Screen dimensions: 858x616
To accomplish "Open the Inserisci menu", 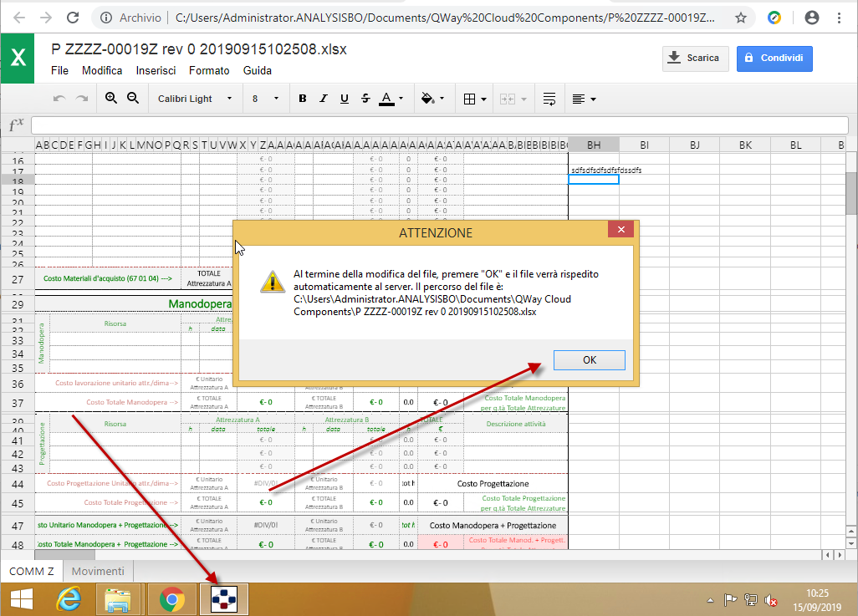I will [x=156, y=71].
